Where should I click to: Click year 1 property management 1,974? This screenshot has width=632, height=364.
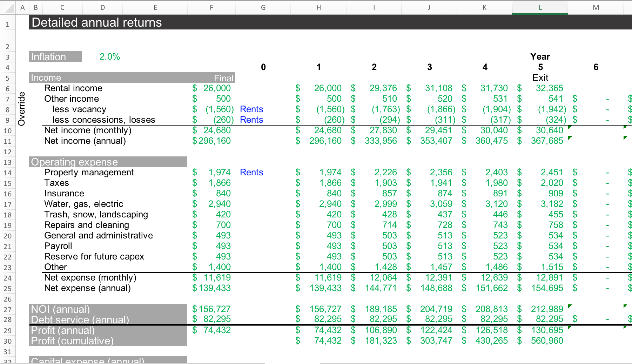[330, 172]
